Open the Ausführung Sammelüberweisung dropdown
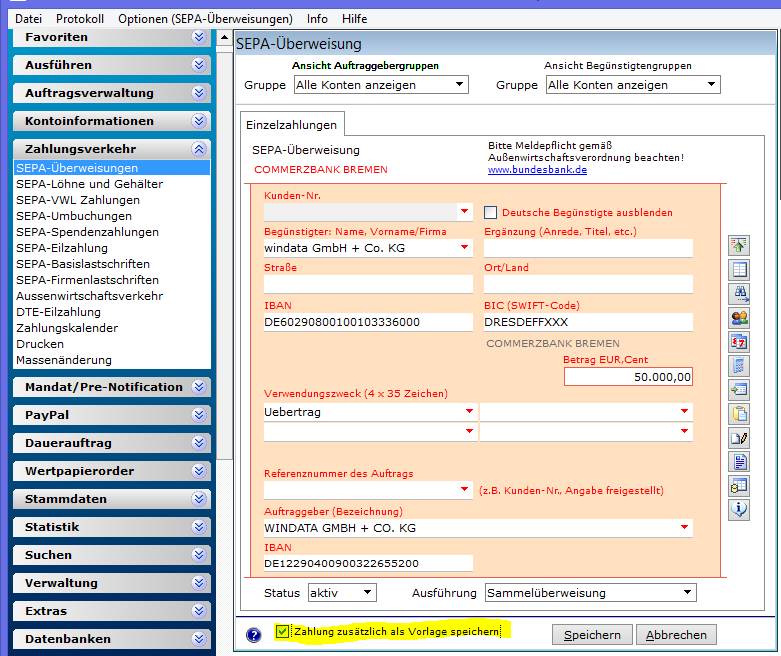Image resolution: width=781 pixels, height=656 pixels. 591,593
